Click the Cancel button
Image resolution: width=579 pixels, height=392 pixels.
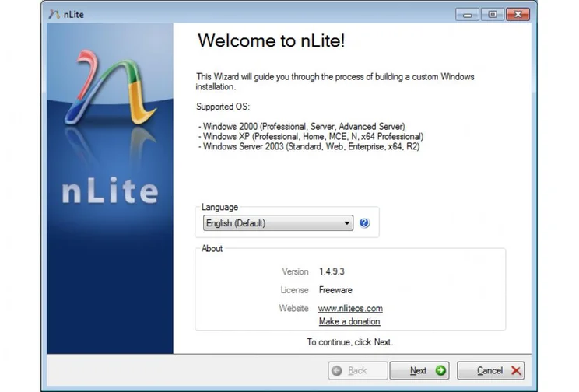pos(491,370)
